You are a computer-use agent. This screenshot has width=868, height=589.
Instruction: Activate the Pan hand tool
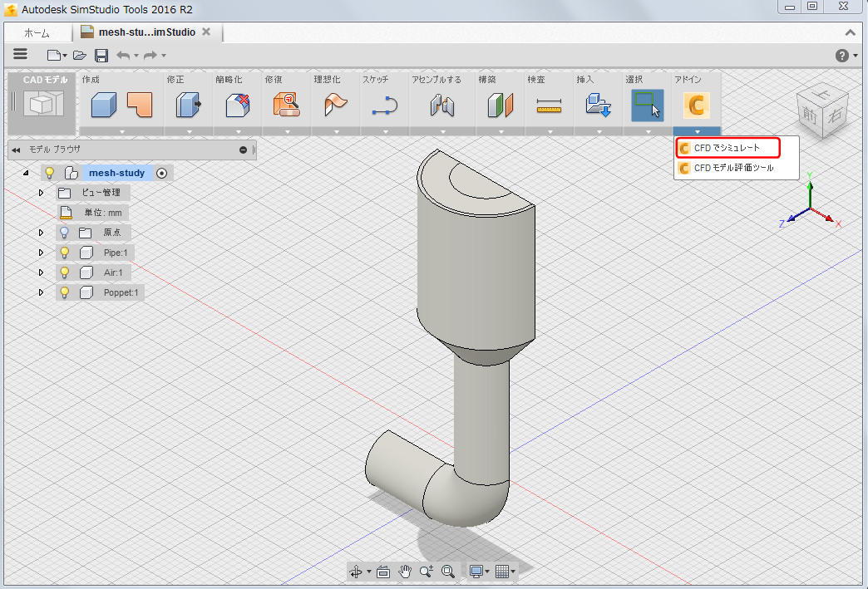pos(405,571)
